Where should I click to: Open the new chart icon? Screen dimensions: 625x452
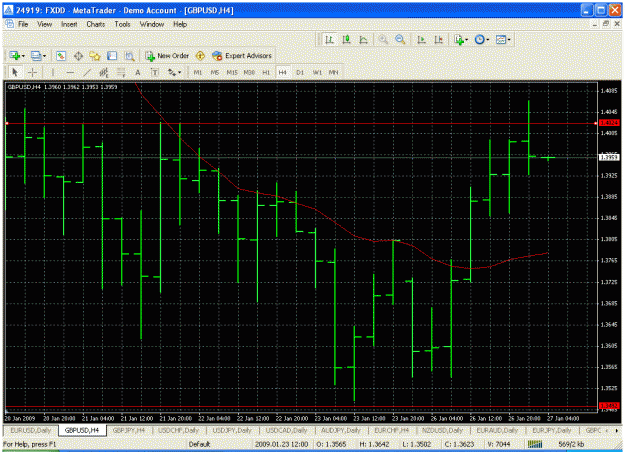15,56
